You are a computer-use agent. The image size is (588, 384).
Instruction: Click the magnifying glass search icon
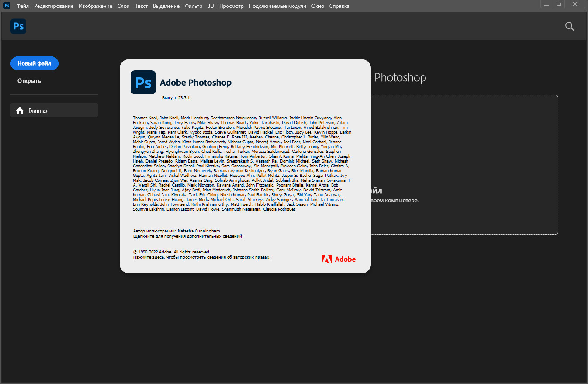(x=569, y=26)
